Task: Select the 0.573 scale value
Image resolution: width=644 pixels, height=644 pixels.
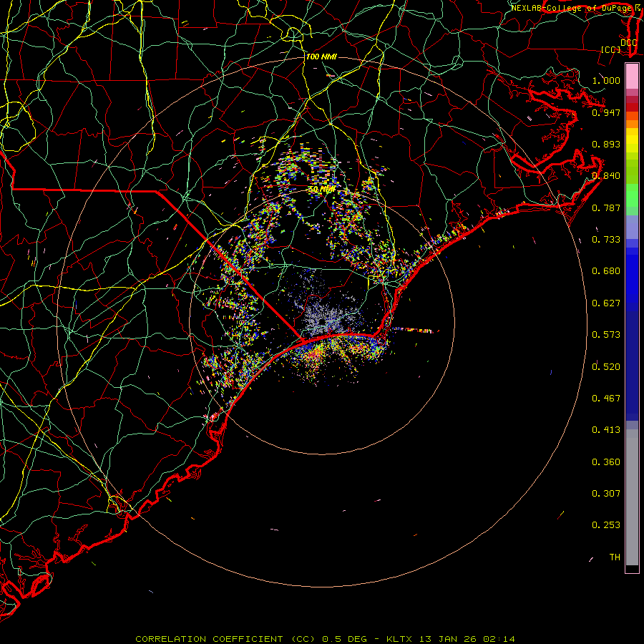Action: click(x=606, y=334)
